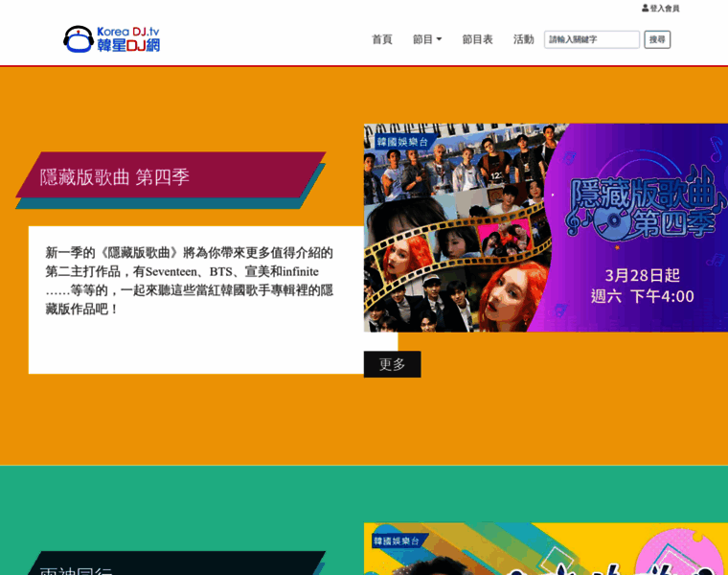The width and height of the screenshot is (728, 575).
Task: Open the second program's yellow banner image
Action: pos(546,548)
